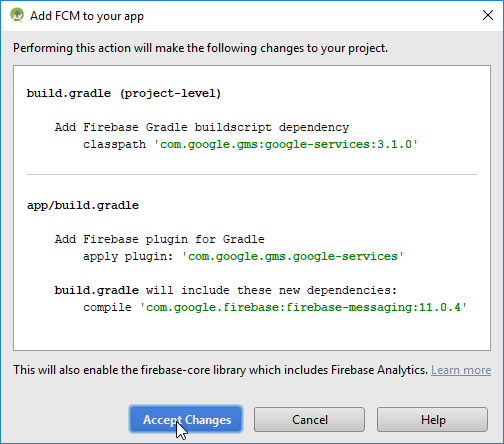This screenshot has height=444, width=504.
Task: Click 'Add Firebase Gradle buildscript dependency' text
Action: click(x=202, y=127)
